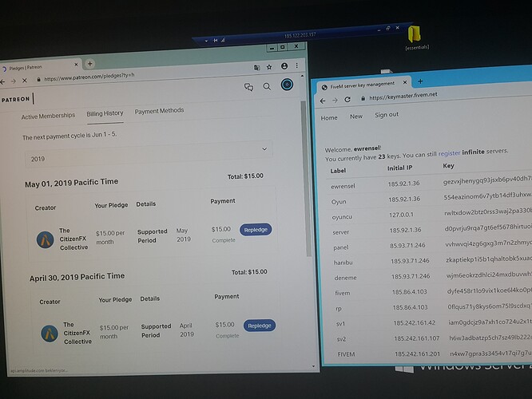Expand the 2019 year dropdown

click(x=149, y=155)
